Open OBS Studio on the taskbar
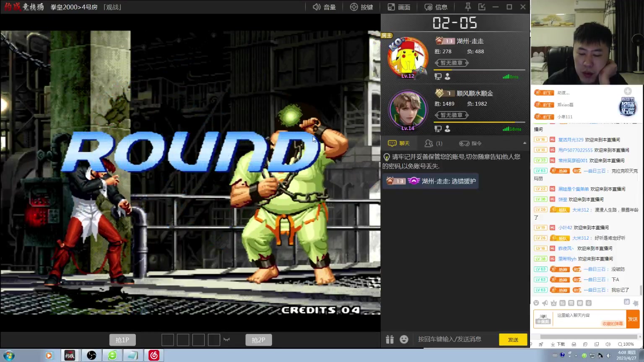This screenshot has width=644, height=362. 91,356
